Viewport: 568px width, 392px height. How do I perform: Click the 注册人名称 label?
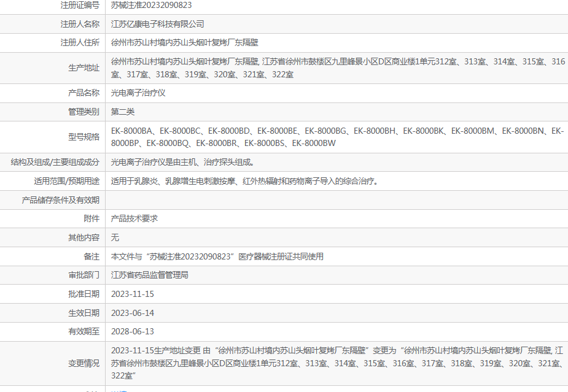coord(80,24)
